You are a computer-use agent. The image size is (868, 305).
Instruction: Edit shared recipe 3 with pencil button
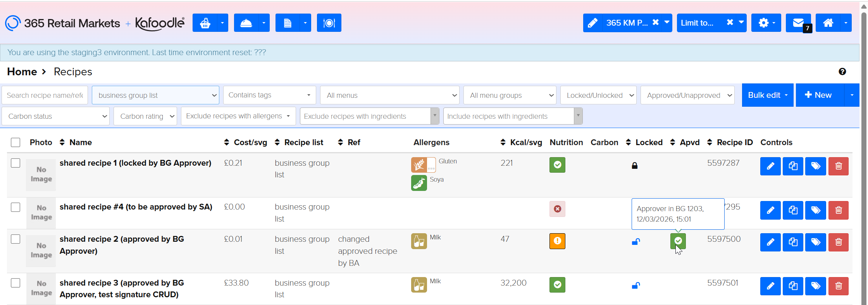770,286
